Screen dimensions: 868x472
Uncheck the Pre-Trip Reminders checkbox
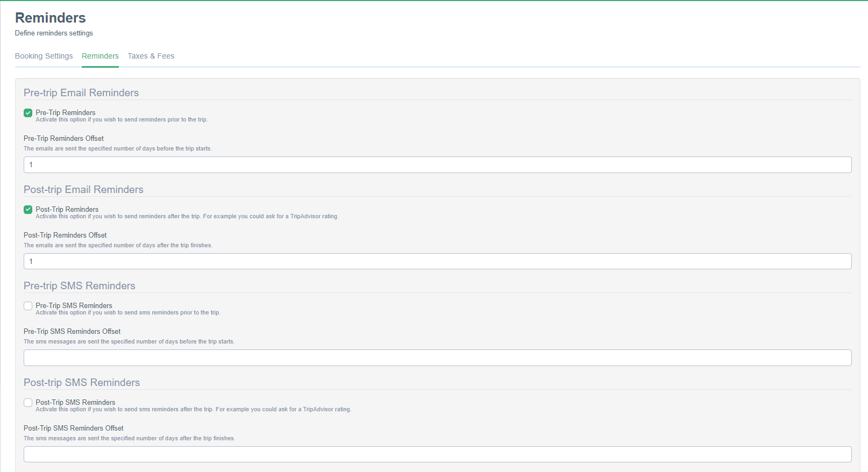click(28, 113)
